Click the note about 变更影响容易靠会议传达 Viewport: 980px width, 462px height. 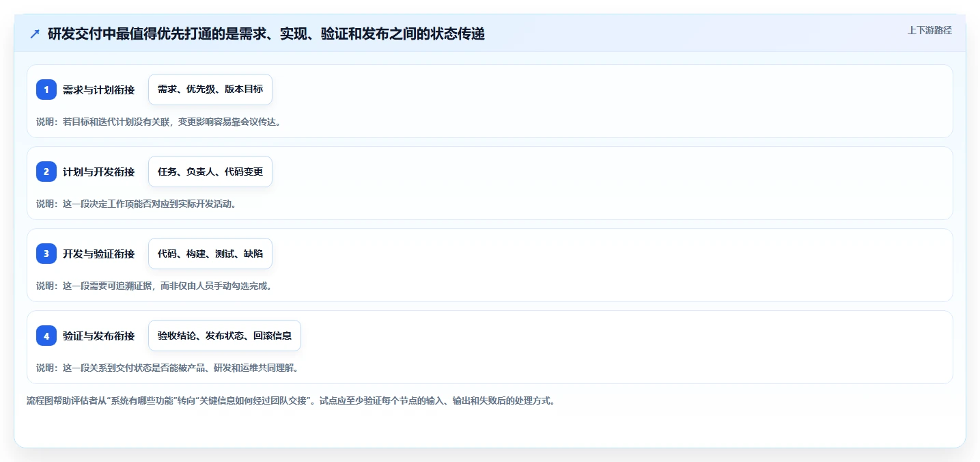point(158,122)
